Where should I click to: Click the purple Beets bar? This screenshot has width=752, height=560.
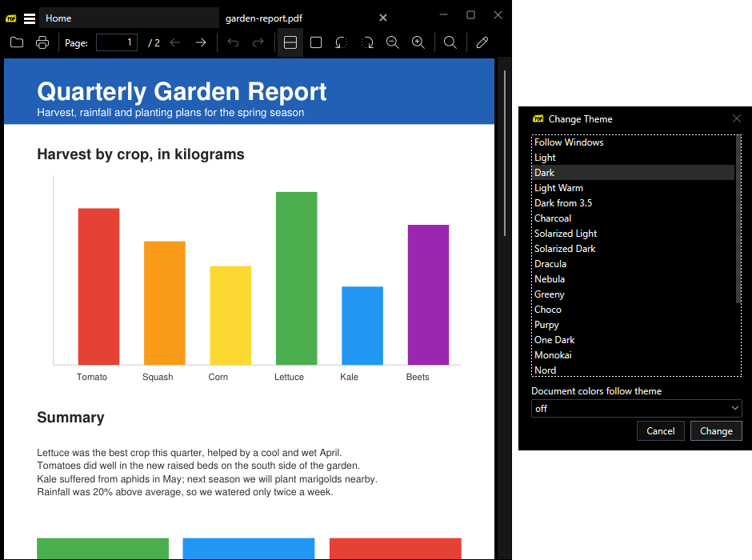pos(428,294)
